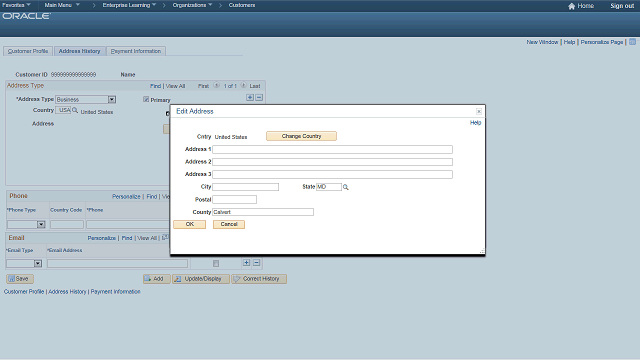Open the Country lookup magnifier icon
The width and height of the screenshot is (640, 360).
pos(75,110)
